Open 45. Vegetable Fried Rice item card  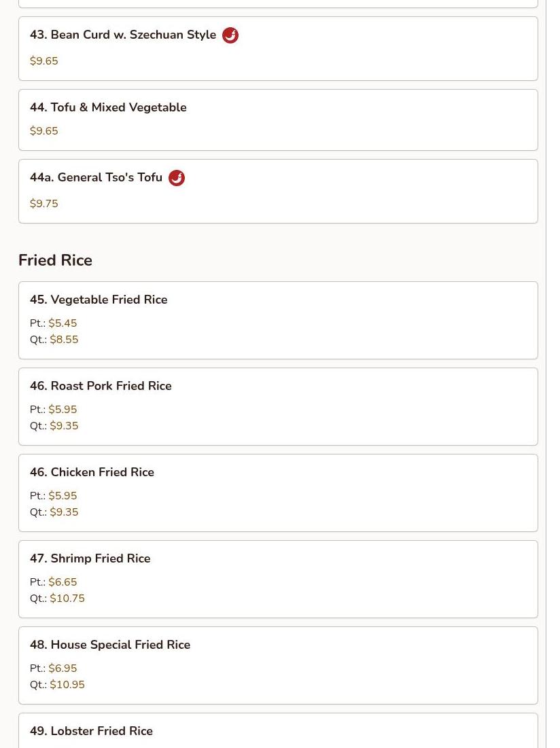pos(278,320)
